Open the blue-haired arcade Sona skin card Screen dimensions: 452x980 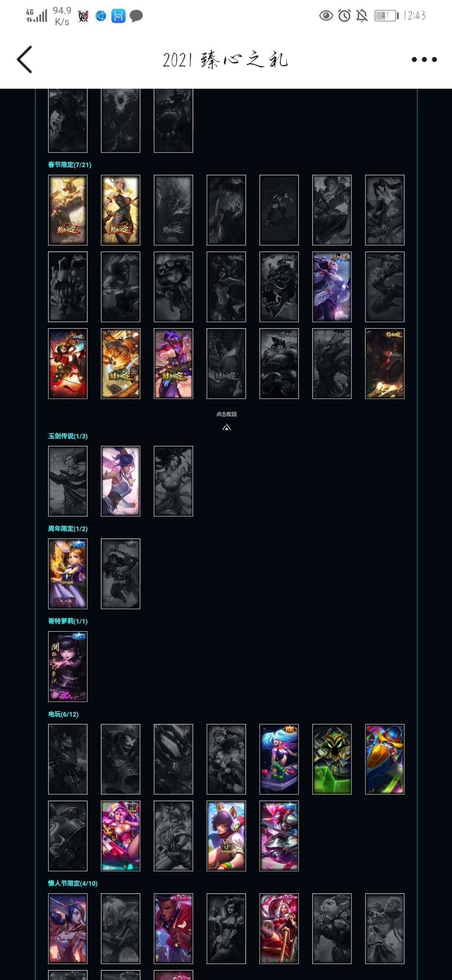click(x=279, y=759)
